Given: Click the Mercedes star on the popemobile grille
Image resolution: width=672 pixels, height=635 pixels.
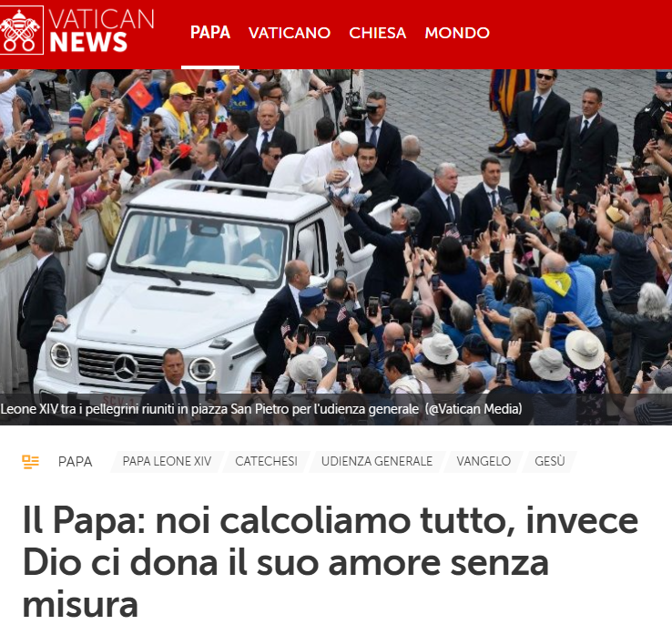Looking at the screenshot, I should [125, 368].
